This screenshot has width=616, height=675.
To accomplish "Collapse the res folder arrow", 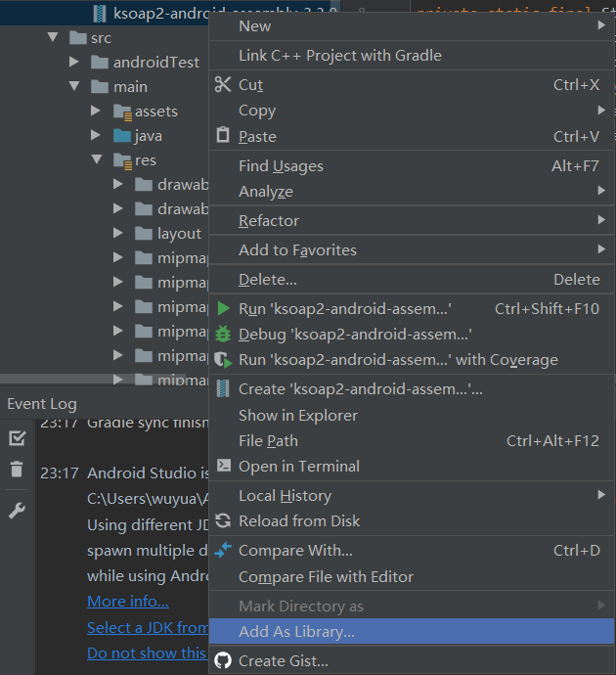I will click(97, 159).
